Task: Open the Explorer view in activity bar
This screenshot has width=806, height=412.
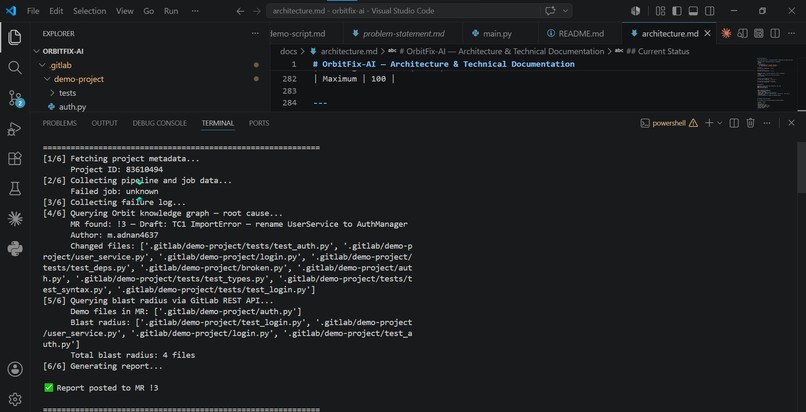Action: [x=14, y=37]
